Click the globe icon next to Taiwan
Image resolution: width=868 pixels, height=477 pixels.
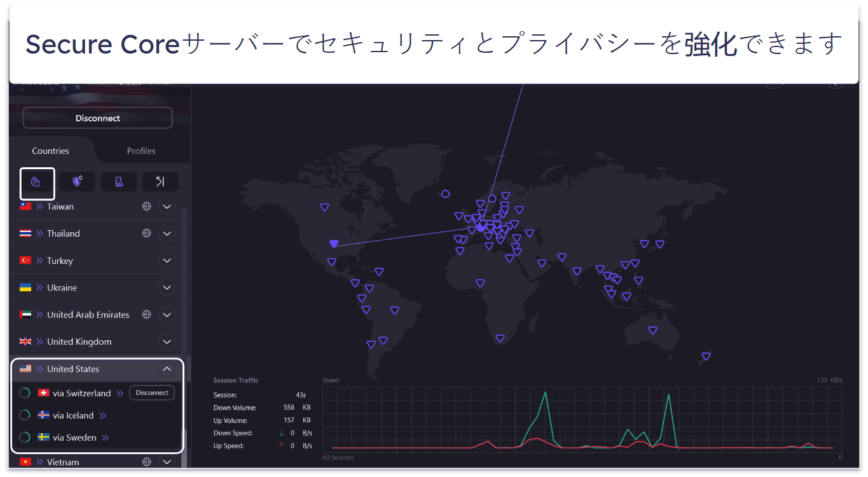(x=147, y=207)
